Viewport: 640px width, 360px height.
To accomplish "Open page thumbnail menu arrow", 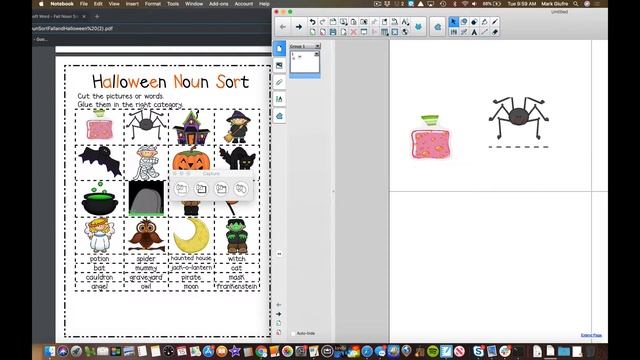I will (x=316, y=54).
